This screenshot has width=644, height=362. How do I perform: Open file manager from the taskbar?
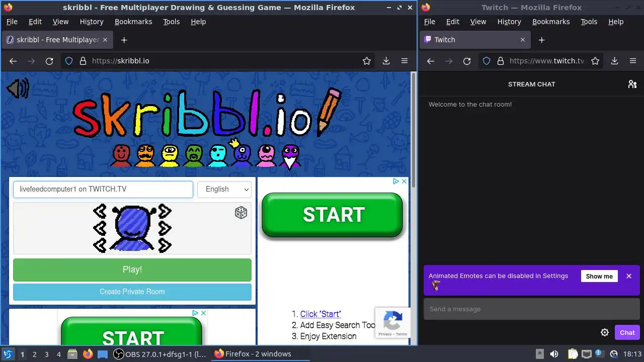pos(72,354)
